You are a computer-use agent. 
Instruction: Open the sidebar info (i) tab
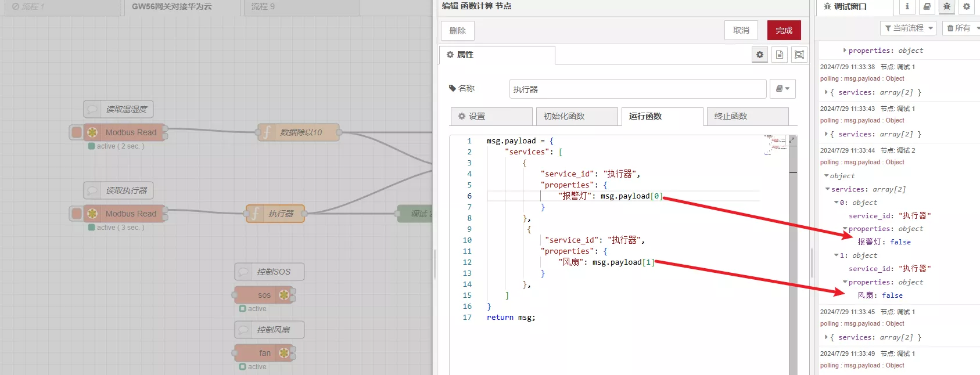pyautogui.click(x=907, y=7)
